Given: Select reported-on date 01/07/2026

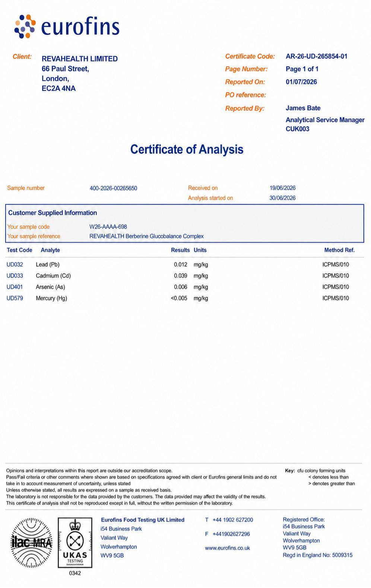Looking at the screenshot, I should pos(301,82).
